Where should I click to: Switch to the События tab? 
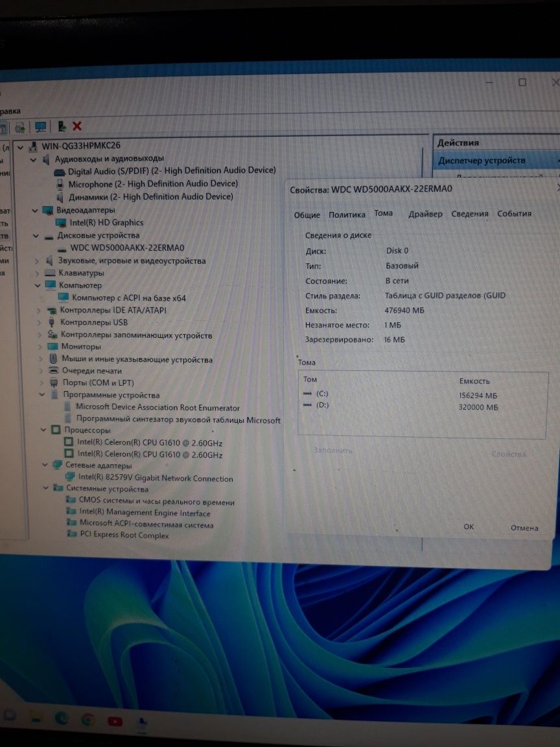(x=514, y=213)
